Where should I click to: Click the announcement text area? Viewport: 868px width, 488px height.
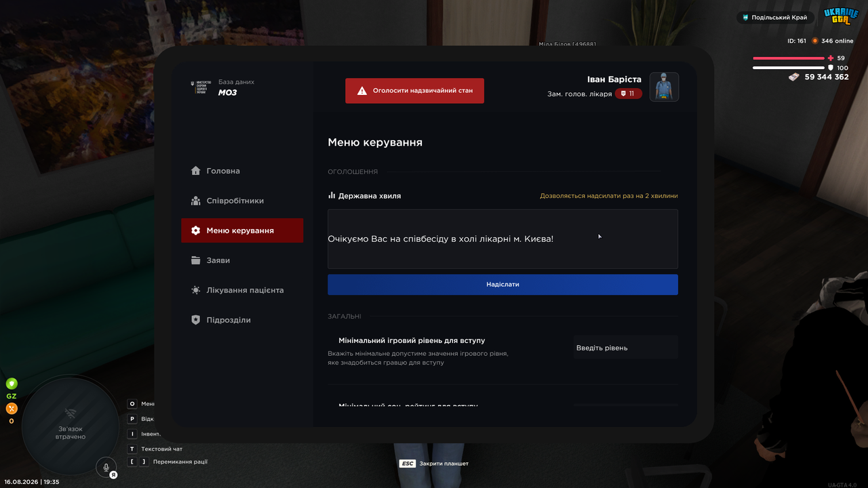pos(502,239)
